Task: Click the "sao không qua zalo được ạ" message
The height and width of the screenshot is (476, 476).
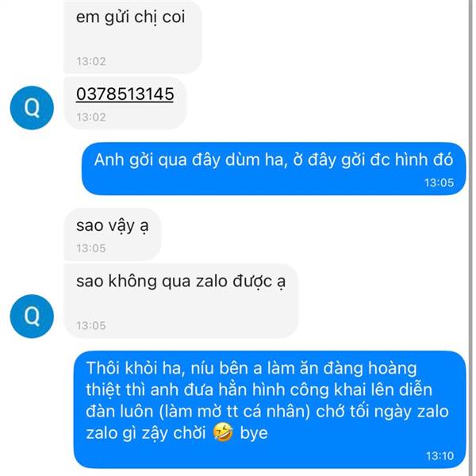Action: tap(180, 301)
